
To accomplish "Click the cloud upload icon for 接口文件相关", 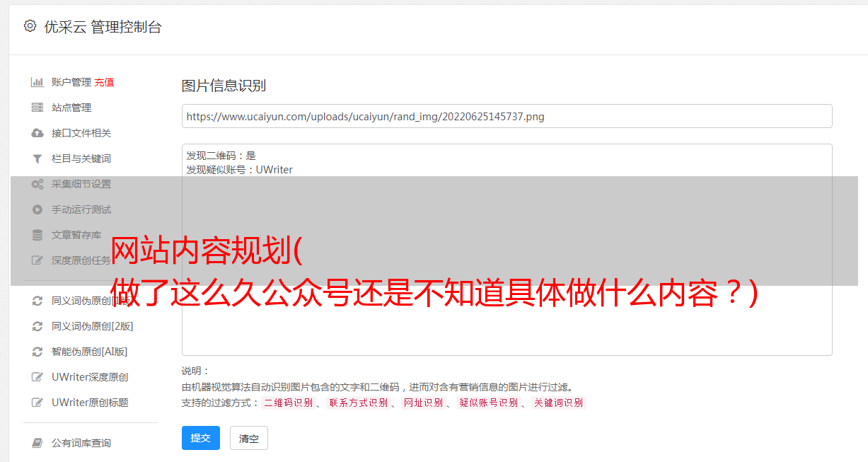I will point(37,133).
